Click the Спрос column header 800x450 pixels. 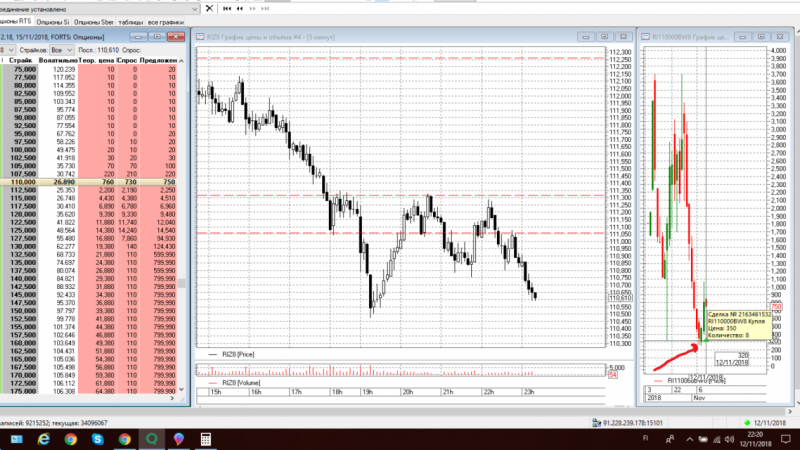(128, 60)
